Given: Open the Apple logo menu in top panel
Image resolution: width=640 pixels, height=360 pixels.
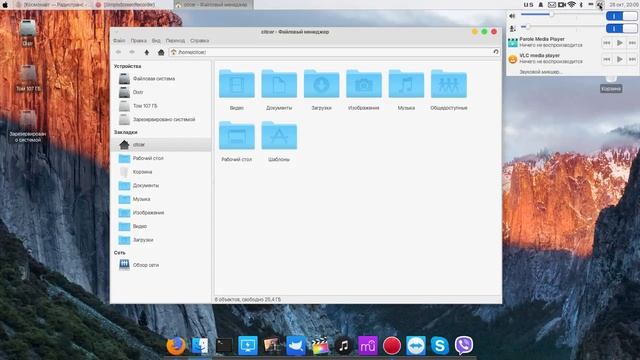Looking at the screenshot, I should pos(6,4).
